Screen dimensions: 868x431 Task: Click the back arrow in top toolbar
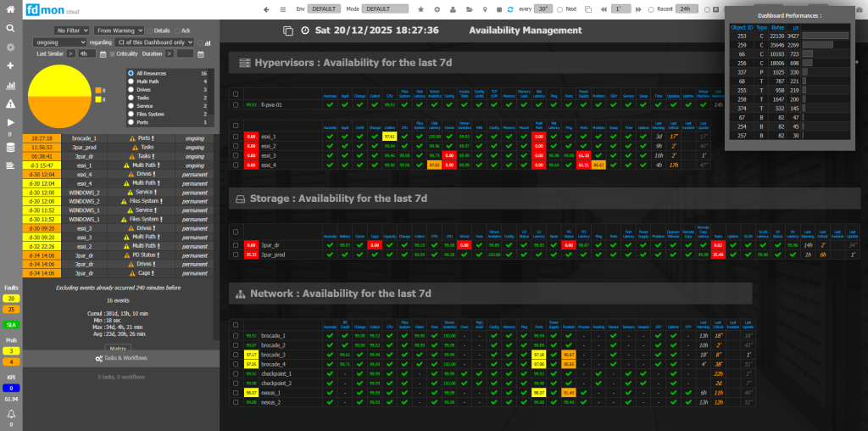tap(268, 8)
